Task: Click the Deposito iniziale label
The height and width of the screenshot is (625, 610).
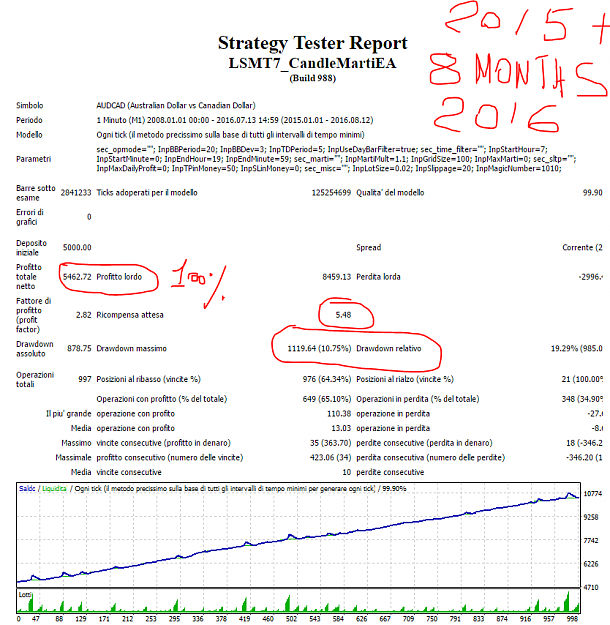Action: 31,248
